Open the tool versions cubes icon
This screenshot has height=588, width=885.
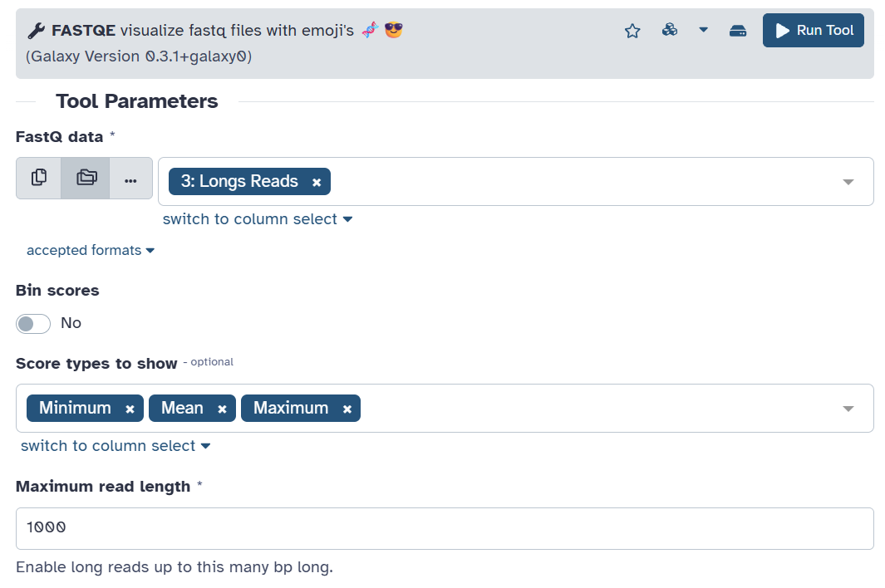[x=670, y=30]
